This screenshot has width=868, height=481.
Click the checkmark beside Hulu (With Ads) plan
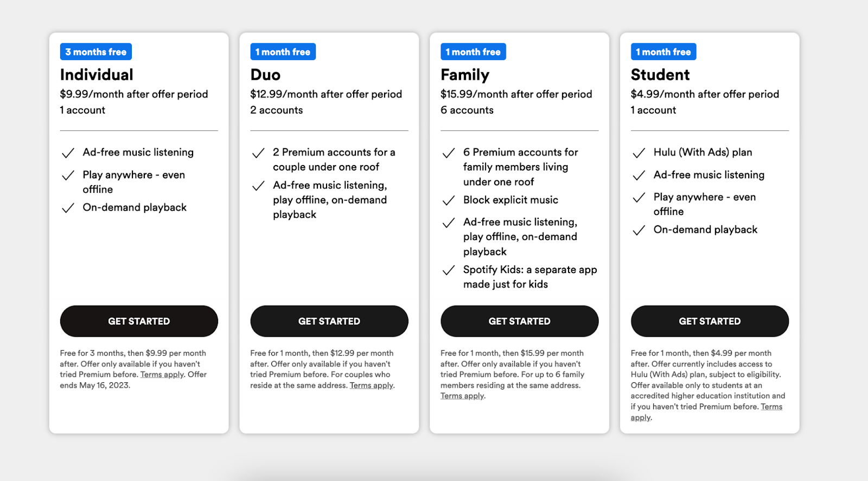(639, 153)
